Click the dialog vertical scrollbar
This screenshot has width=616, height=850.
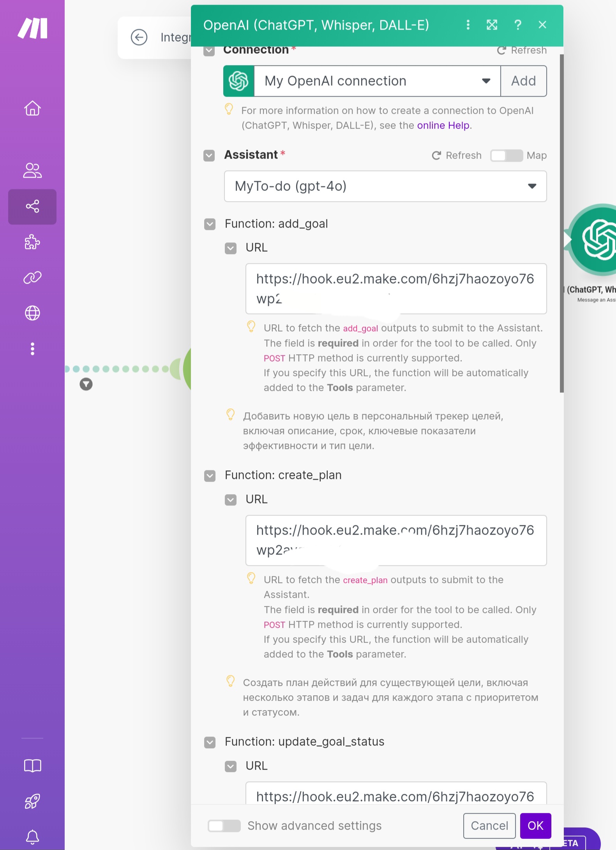point(561,223)
